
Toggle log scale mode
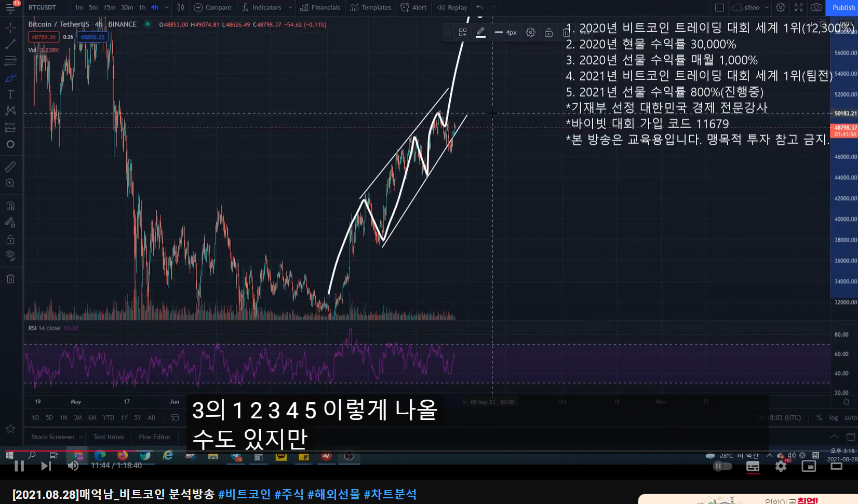(834, 417)
